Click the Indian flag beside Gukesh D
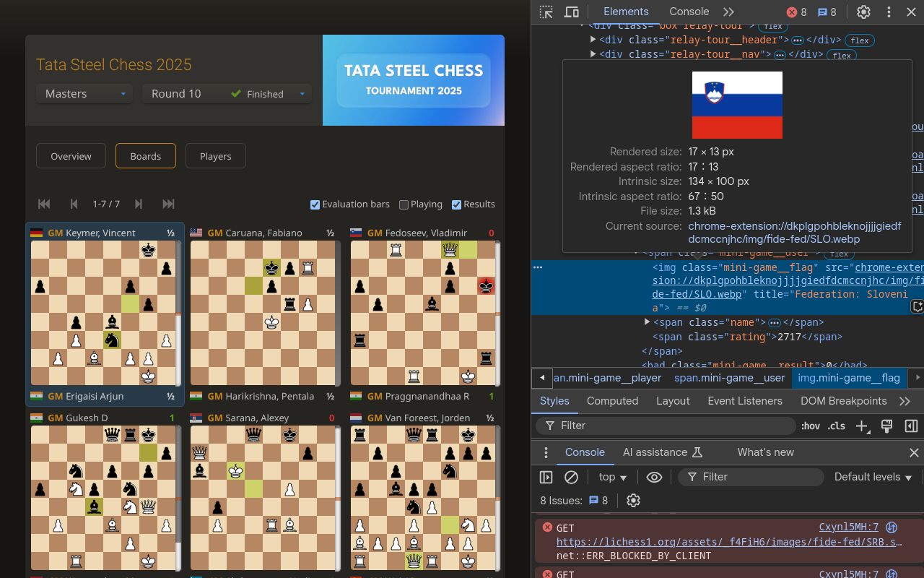This screenshot has width=924, height=578. pyautogui.click(x=36, y=418)
